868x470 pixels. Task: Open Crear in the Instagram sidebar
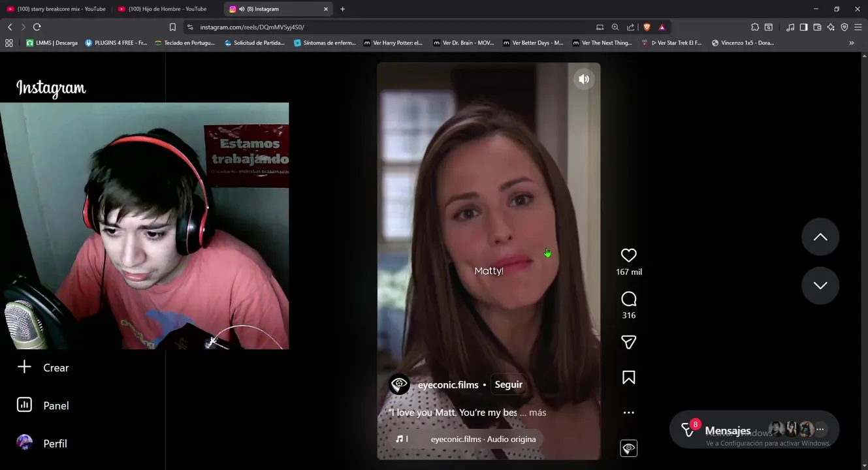click(x=43, y=368)
